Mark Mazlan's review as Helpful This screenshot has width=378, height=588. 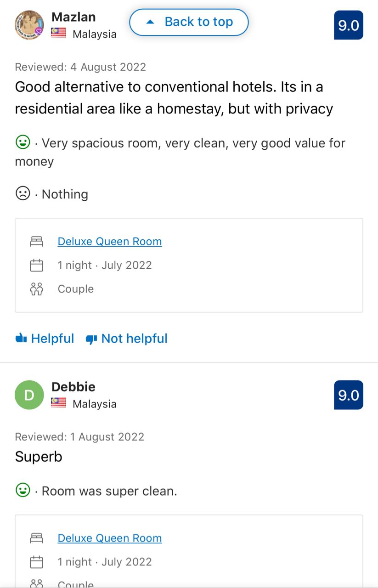point(45,339)
